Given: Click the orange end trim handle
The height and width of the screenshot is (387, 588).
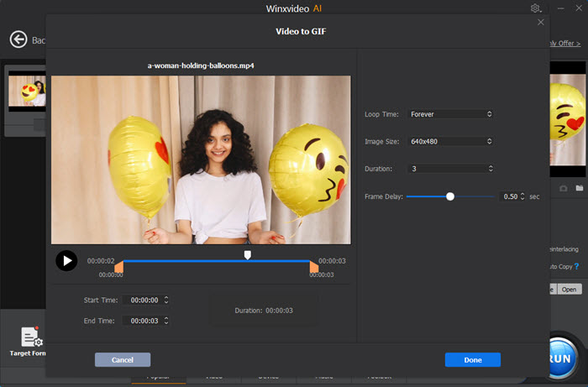Looking at the screenshot, I should [x=314, y=267].
